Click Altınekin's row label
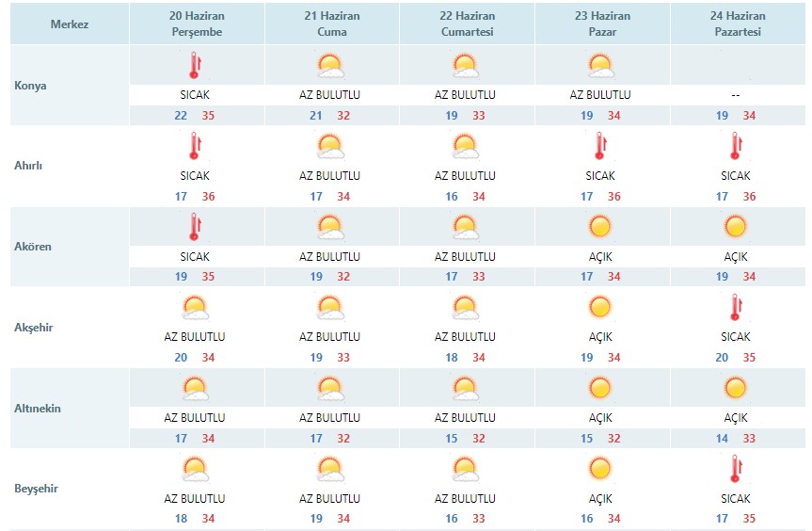 tap(38, 409)
